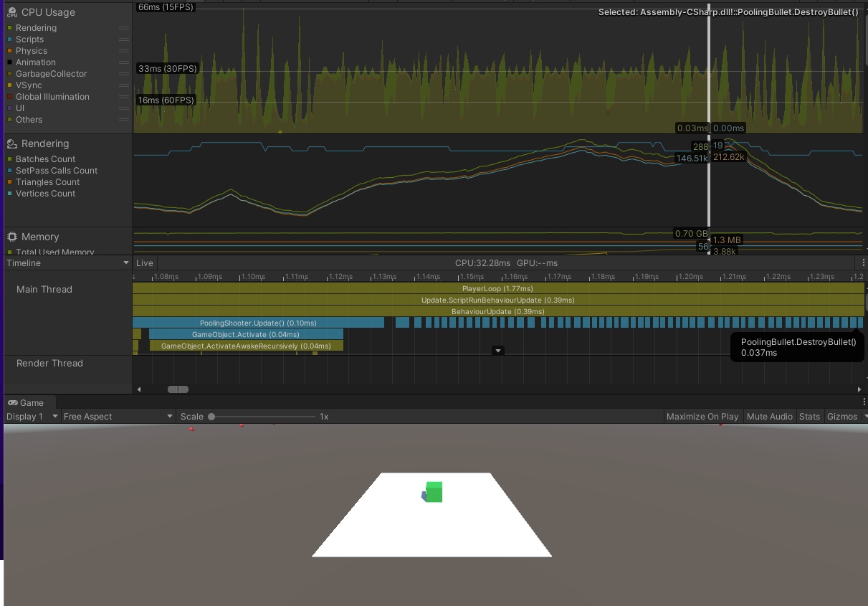This screenshot has height=606, width=868.
Task: Select the PoolingShooter.Update() sample bar
Action: click(258, 323)
